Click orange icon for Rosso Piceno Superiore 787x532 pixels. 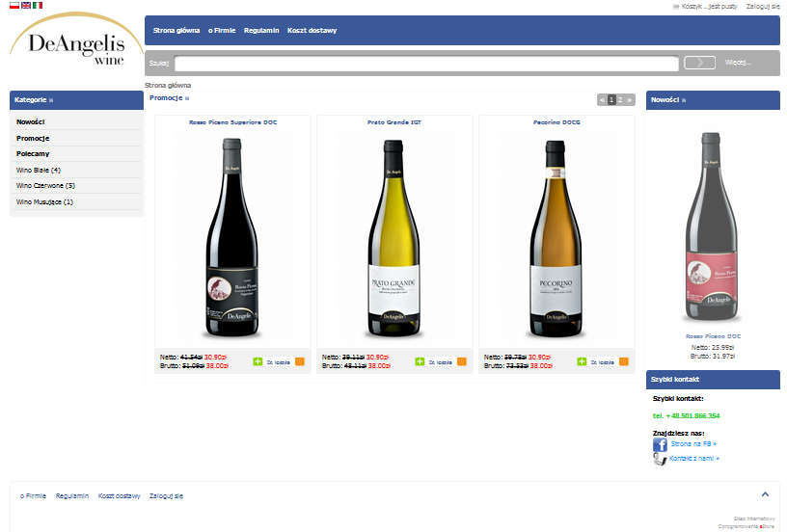pyautogui.click(x=300, y=361)
